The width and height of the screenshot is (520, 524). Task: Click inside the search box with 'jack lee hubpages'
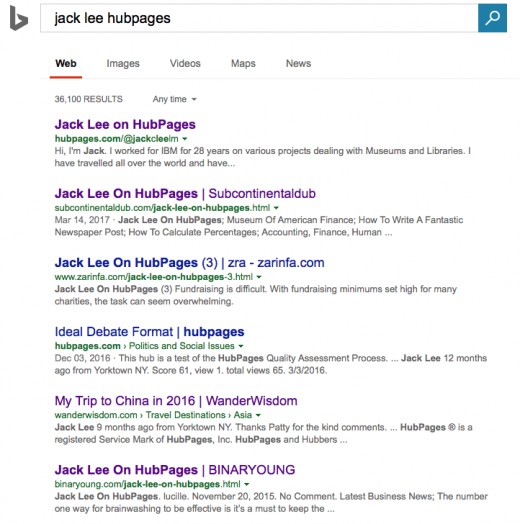click(x=259, y=18)
